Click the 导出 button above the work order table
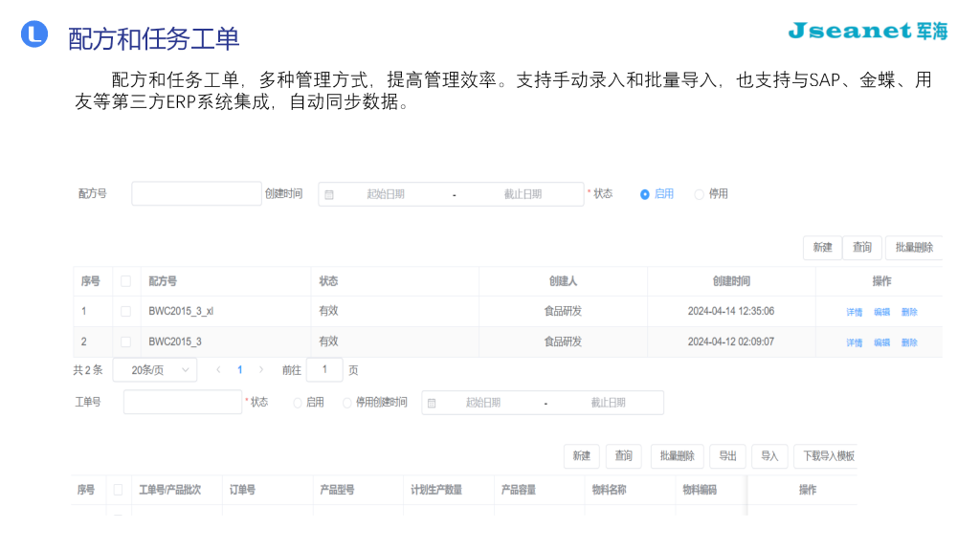Image resolution: width=980 pixels, height=551 pixels. tap(726, 456)
